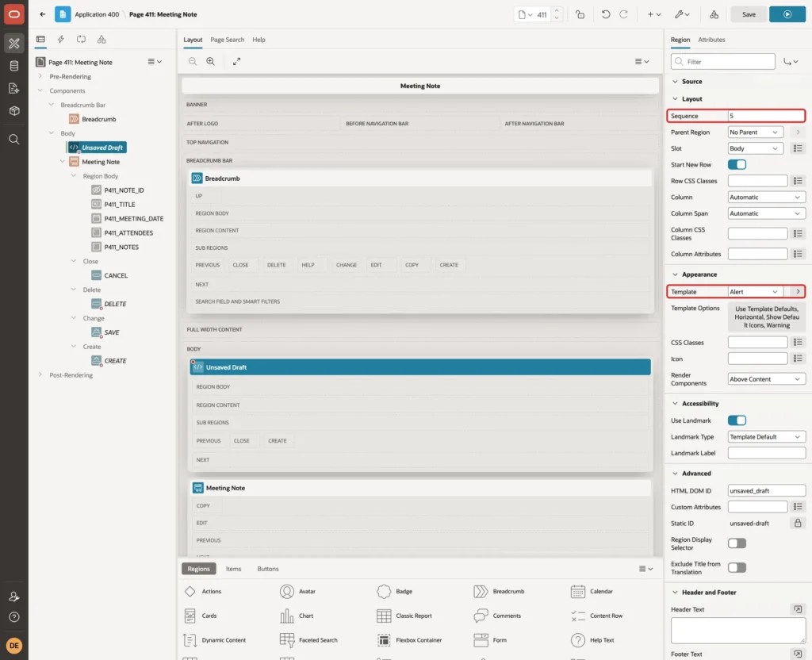
Task: Switch to the gallery Buttons tab
Action: click(268, 569)
